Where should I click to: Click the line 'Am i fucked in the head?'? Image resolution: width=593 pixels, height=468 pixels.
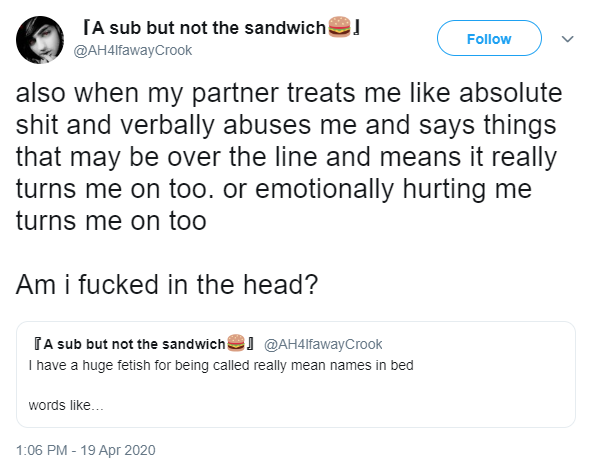pos(167,285)
